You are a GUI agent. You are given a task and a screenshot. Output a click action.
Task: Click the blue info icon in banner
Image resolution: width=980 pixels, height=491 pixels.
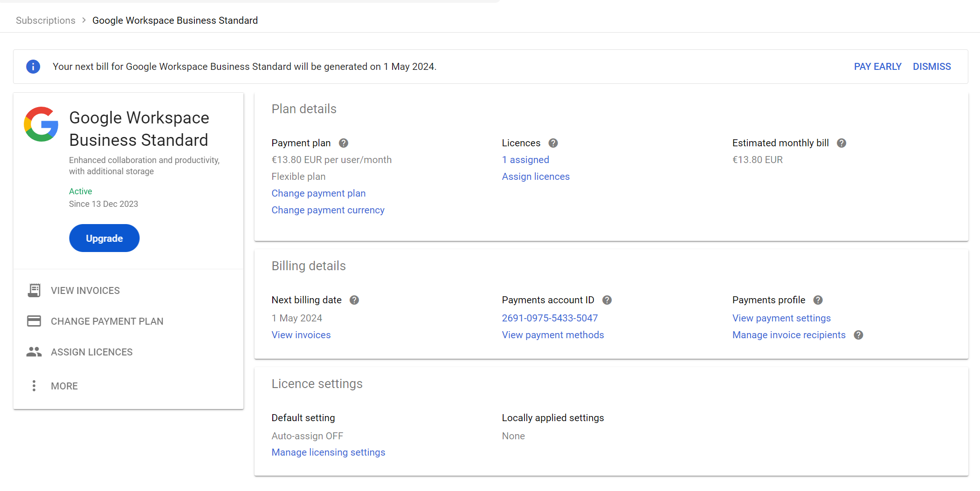pos(33,67)
